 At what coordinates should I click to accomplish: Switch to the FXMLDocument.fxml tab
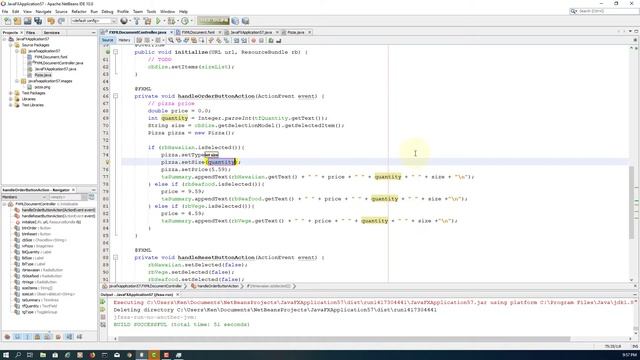click(198, 32)
